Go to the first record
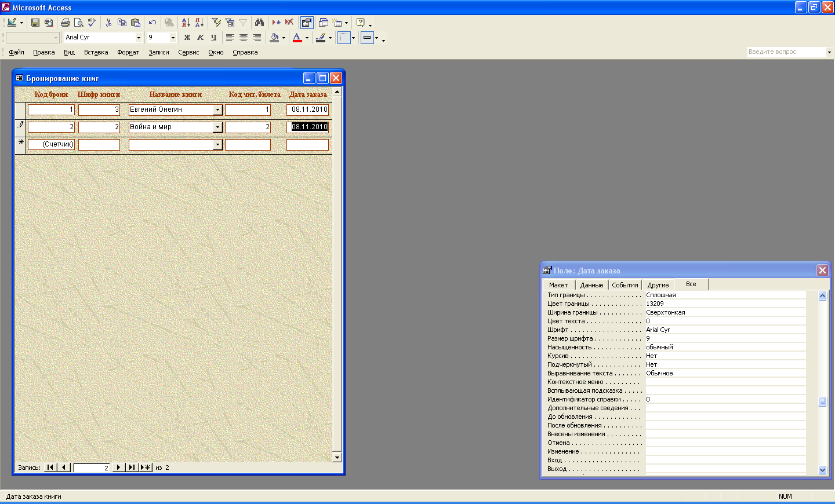 (50, 468)
